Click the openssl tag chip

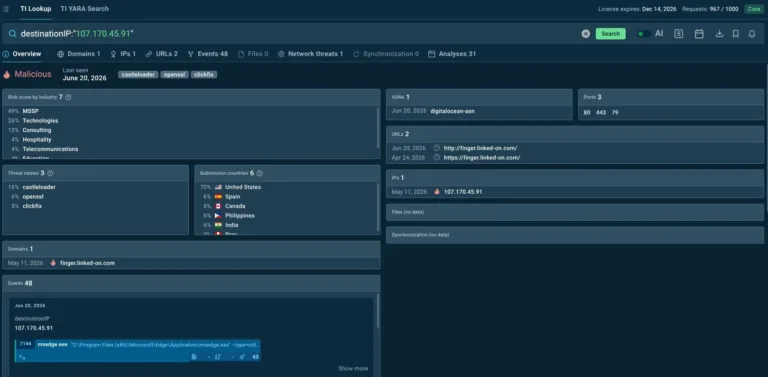coord(174,75)
